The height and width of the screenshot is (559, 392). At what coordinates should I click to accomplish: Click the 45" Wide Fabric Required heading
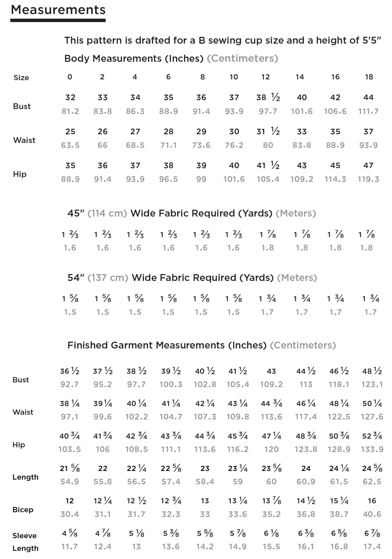pyautogui.click(x=192, y=213)
